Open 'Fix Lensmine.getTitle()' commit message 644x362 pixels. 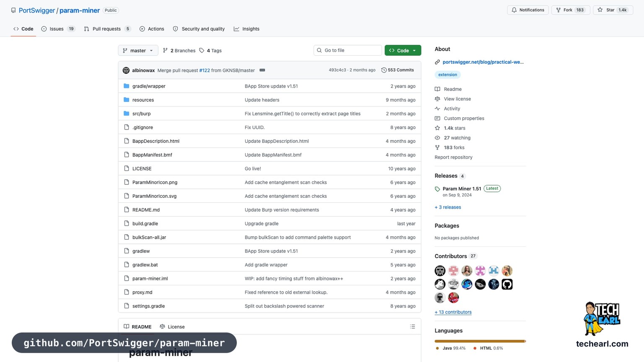[x=302, y=114]
